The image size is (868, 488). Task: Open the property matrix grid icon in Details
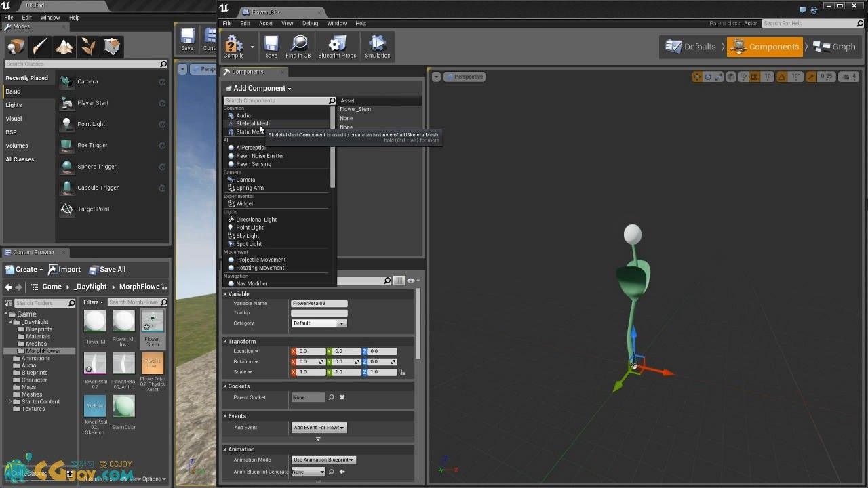[399, 281]
